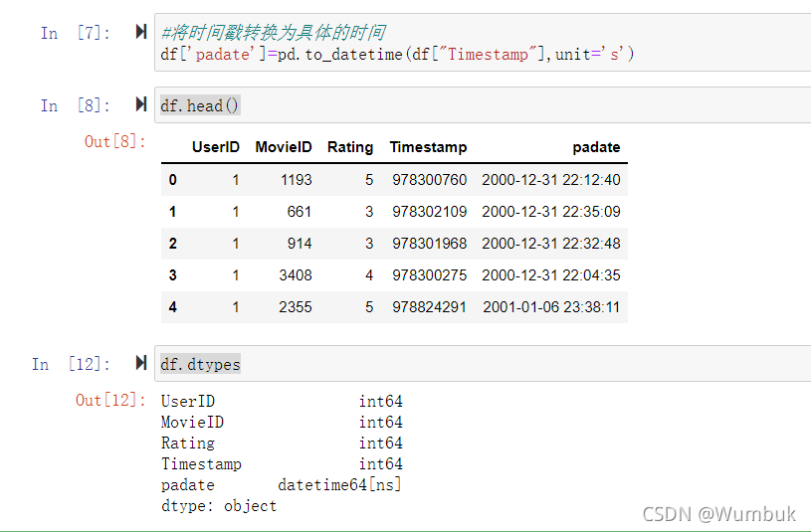Screen dimensions: 811x532
Task: Select timestamp 978300275
Action: [429, 275]
